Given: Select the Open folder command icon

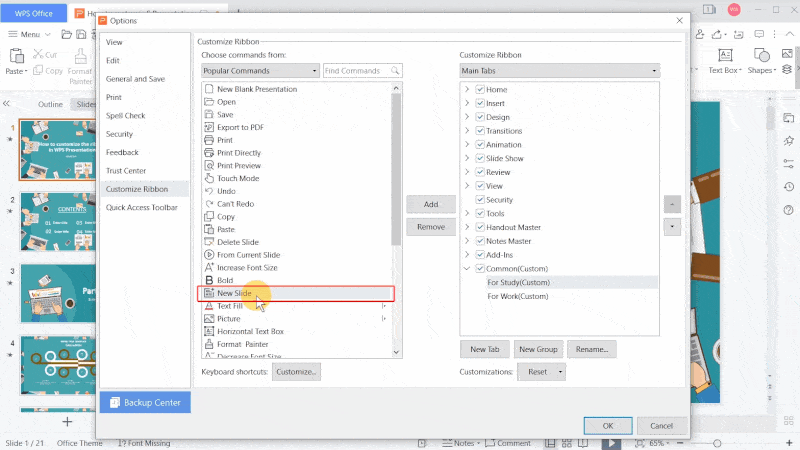Looking at the screenshot, I should pyautogui.click(x=209, y=102).
